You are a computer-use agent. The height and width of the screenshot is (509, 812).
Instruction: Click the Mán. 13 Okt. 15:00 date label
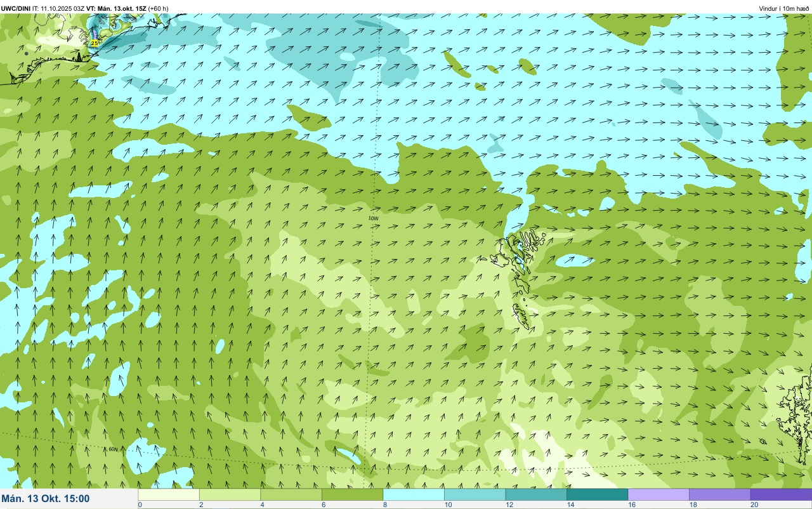point(46,499)
